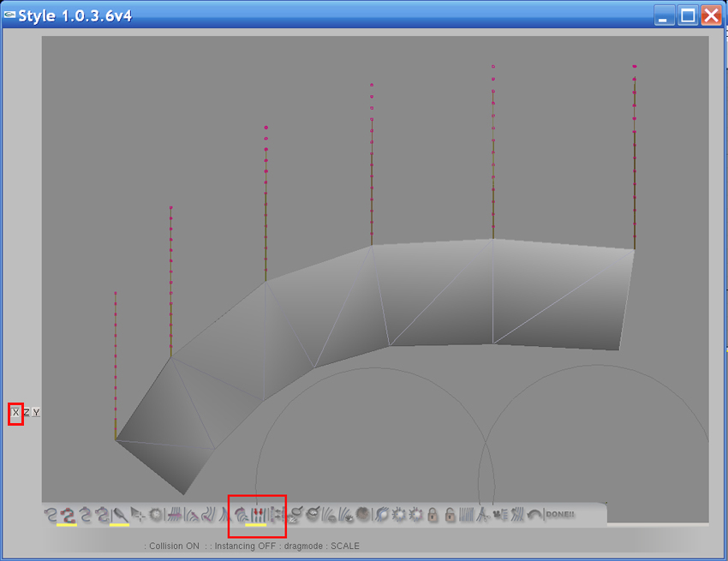Lock hairs with the closed padlock icon
This screenshot has width=728, height=561.
[x=433, y=515]
